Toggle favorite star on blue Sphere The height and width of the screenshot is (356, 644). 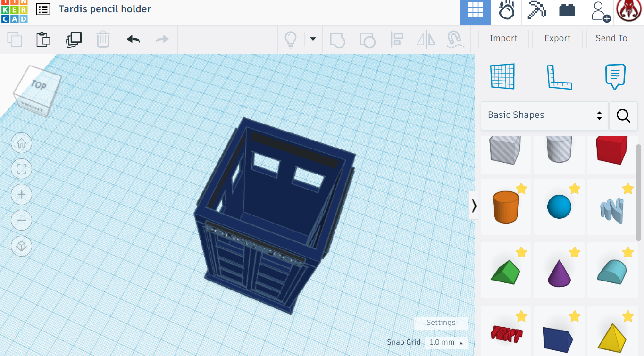[x=575, y=189]
